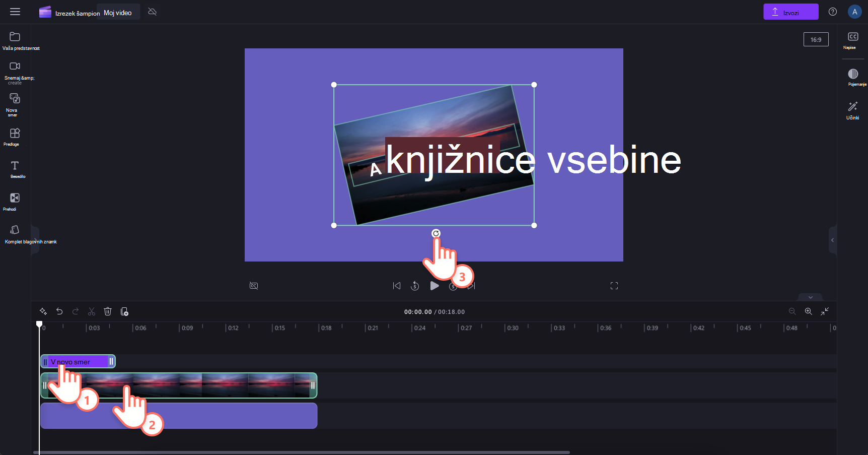Image resolution: width=868 pixels, height=455 pixels.
Task: Click the horizontal timeline scrollbar
Action: point(302,452)
